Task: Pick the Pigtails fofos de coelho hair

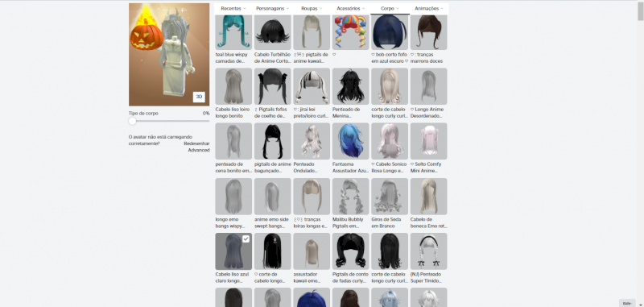Action: (272, 86)
